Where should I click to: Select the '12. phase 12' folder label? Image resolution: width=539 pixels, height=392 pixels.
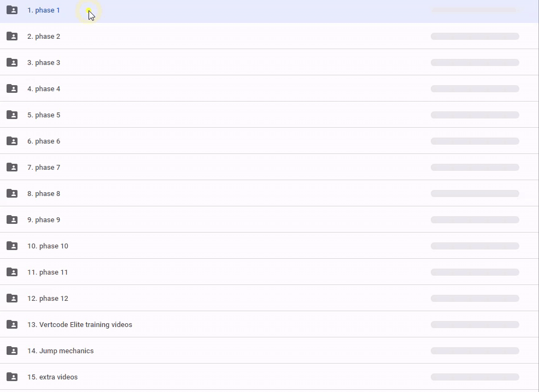coord(48,299)
